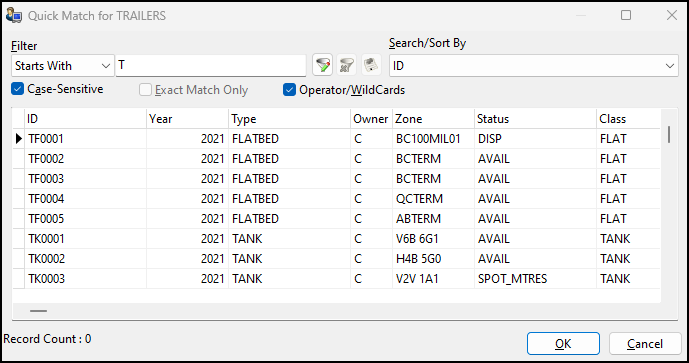Viewport: 689px width, 363px height.
Task: Select trailer row TF0005
Action: click(336, 219)
